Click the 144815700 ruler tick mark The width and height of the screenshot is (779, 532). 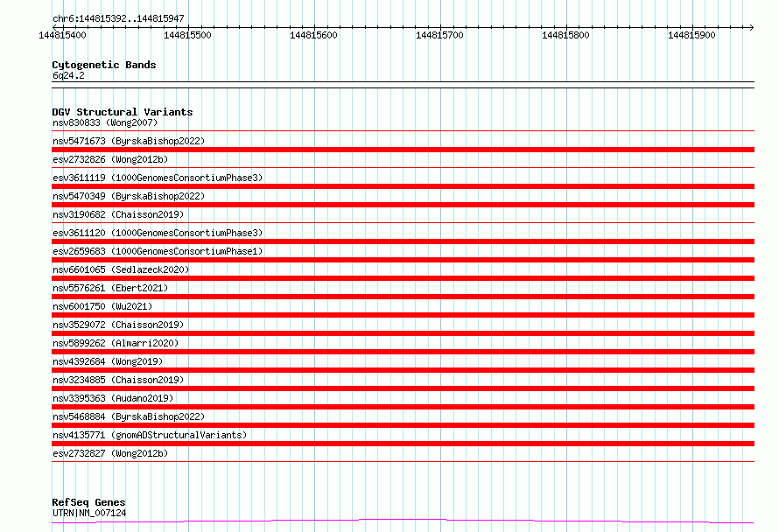440,27
